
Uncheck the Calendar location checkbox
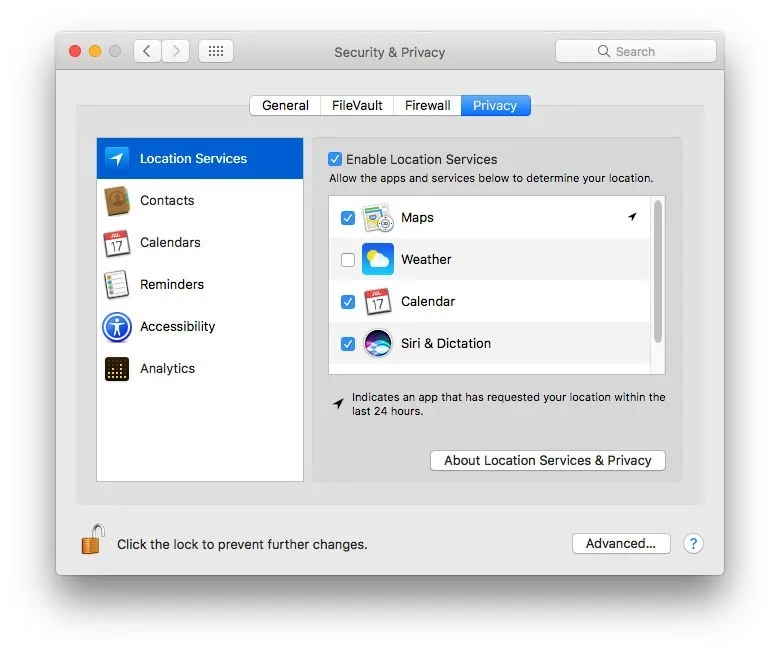coord(348,302)
